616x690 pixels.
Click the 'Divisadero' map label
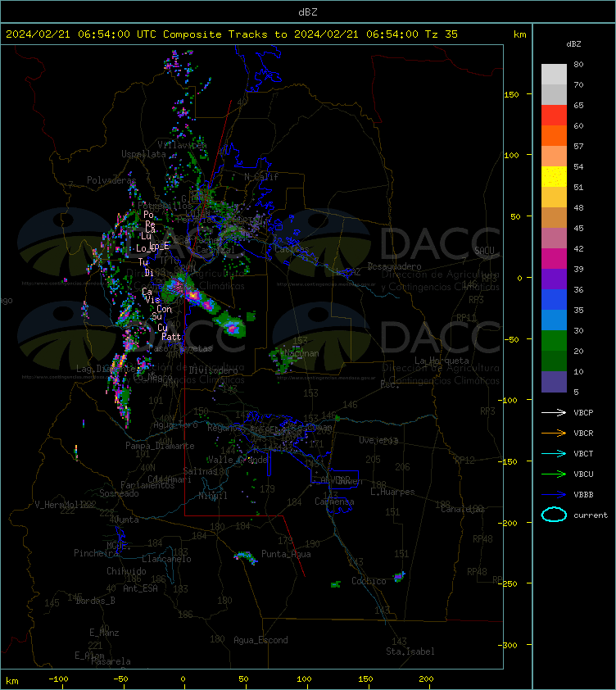[x=214, y=370]
